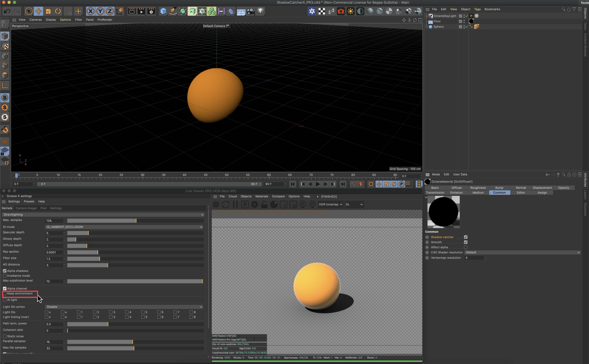
Task: Click the lock resolution icon in Live Viewer
Action: point(264,204)
